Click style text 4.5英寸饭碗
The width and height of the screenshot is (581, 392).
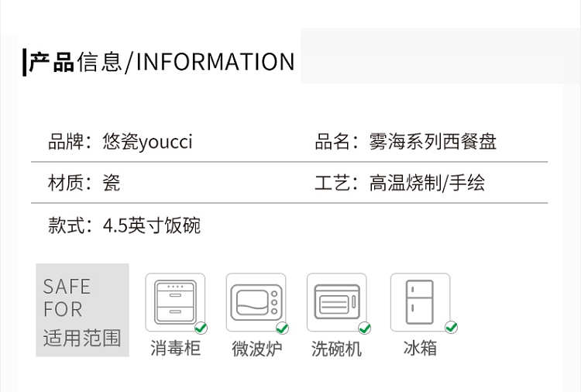(x=152, y=225)
